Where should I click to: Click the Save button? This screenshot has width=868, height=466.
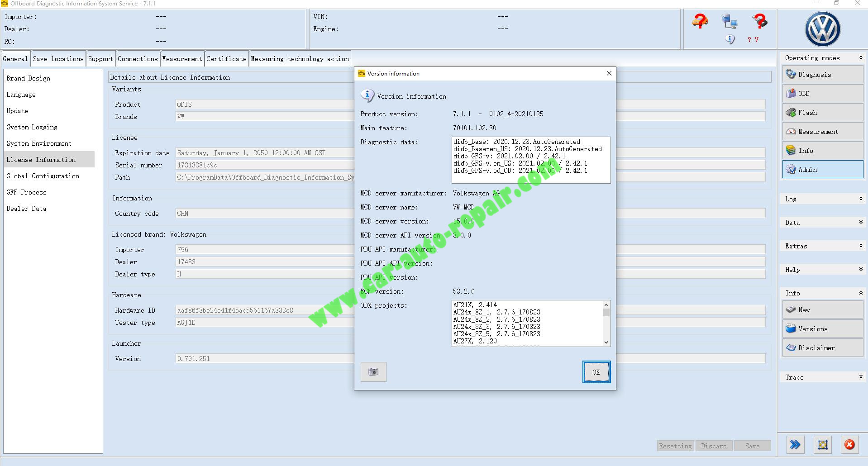point(752,446)
